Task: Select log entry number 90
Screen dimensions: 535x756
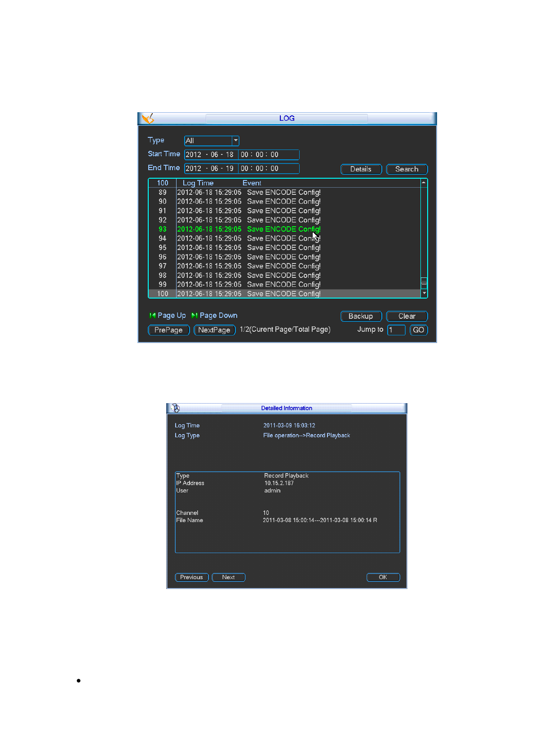Action: tap(284, 202)
